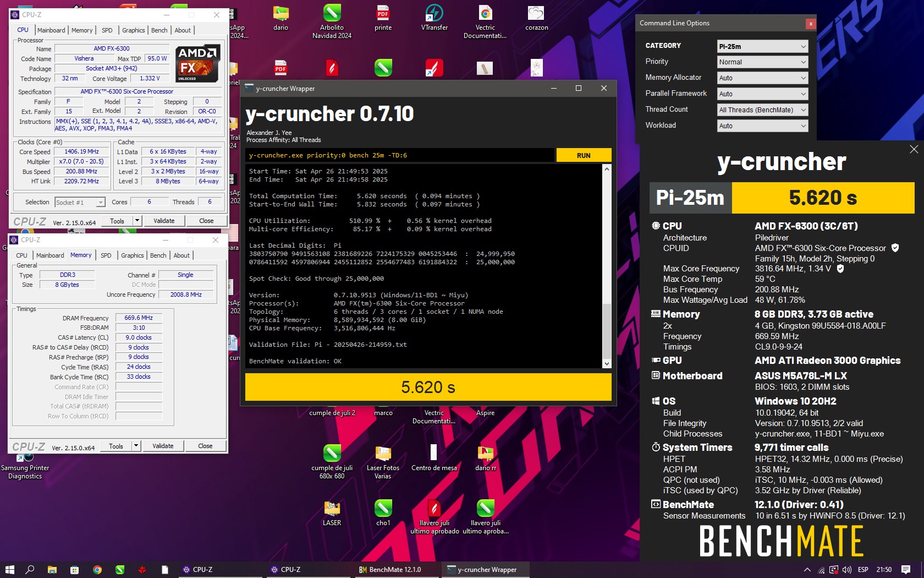This screenshot has height=578, width=924.
Task: Open the dario rr desktop icon
Action: [x=485, y=457]
